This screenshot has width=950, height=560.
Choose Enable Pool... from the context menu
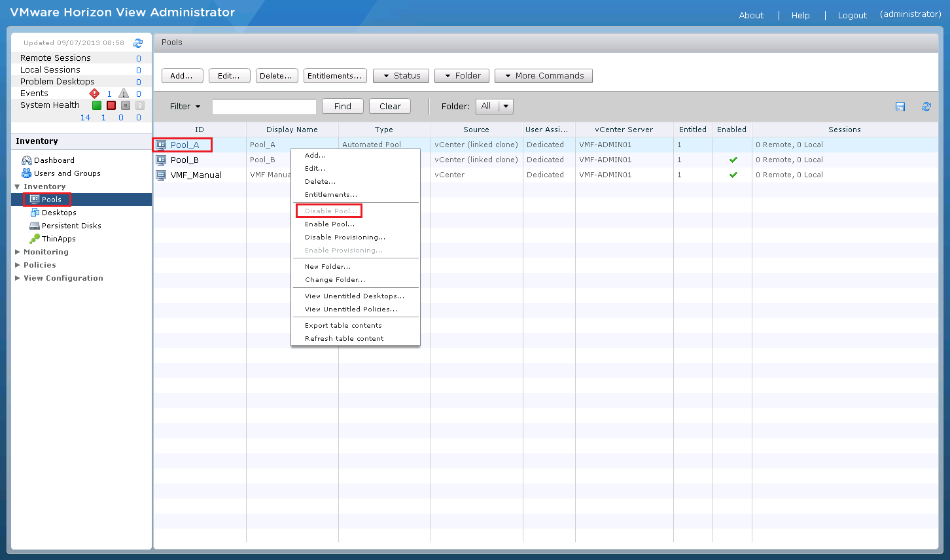(330, 224)
